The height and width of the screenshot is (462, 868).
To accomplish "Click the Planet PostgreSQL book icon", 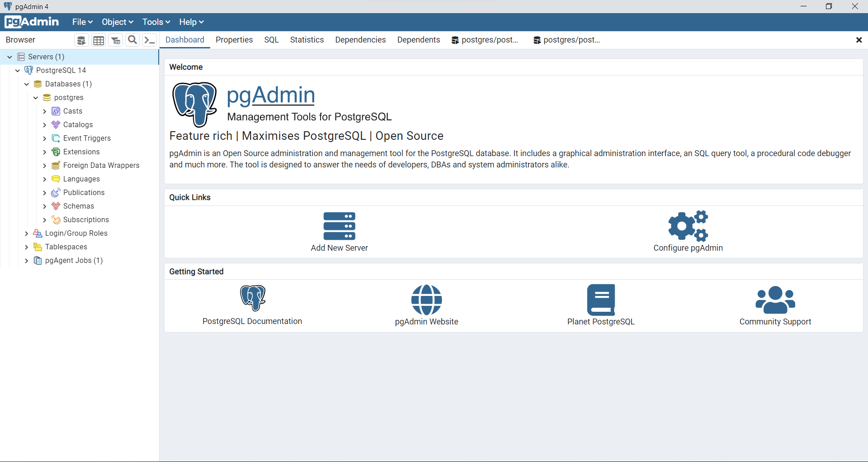I will pos(601,300).
